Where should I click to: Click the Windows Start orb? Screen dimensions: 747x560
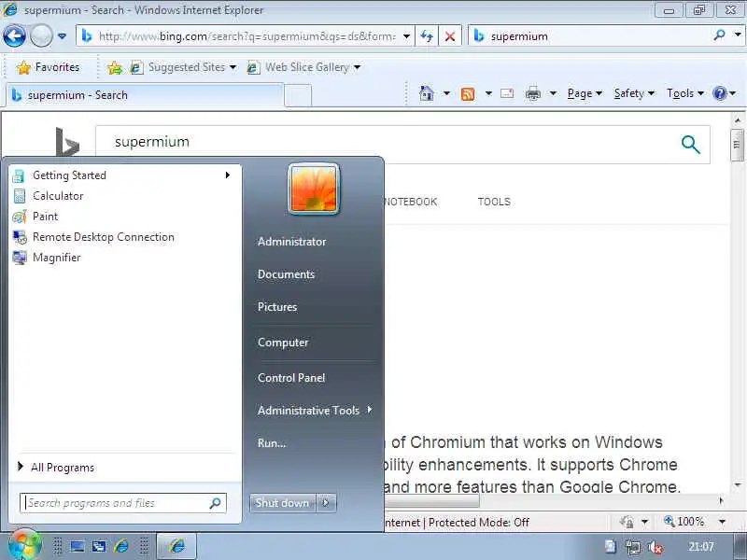(x=24, y=545)
